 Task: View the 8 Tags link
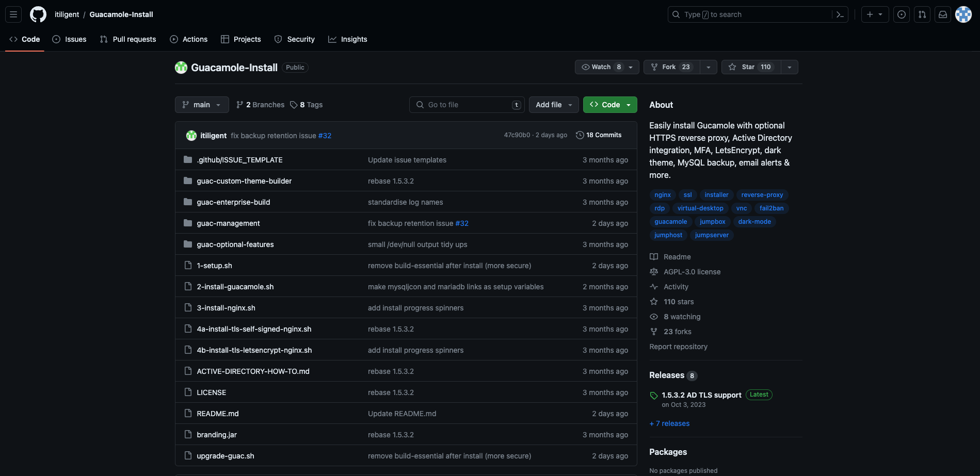click(x=307, y=105)
